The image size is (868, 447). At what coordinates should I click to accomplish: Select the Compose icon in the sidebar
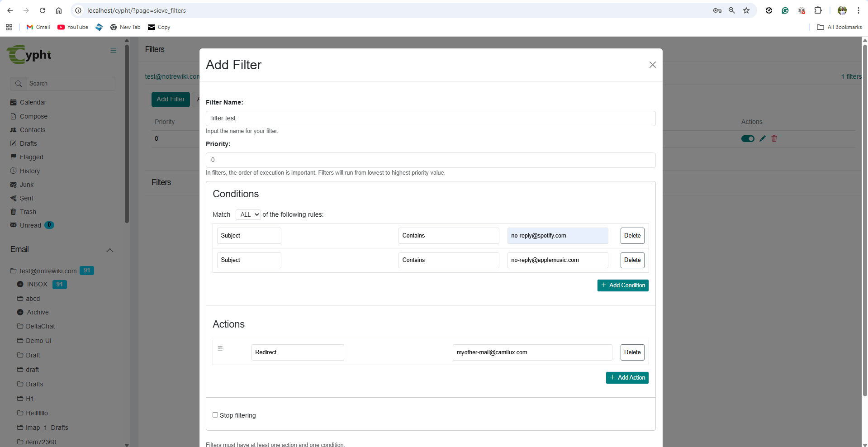click(x=14, y=116)
